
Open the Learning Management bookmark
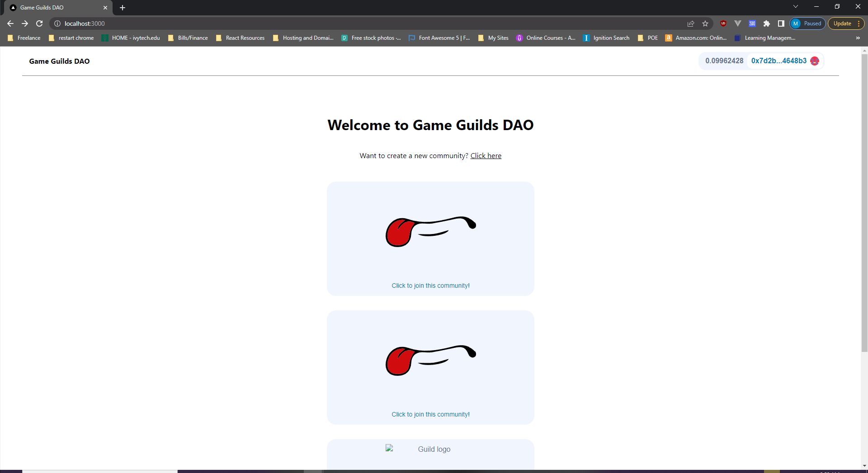(765, 38)
